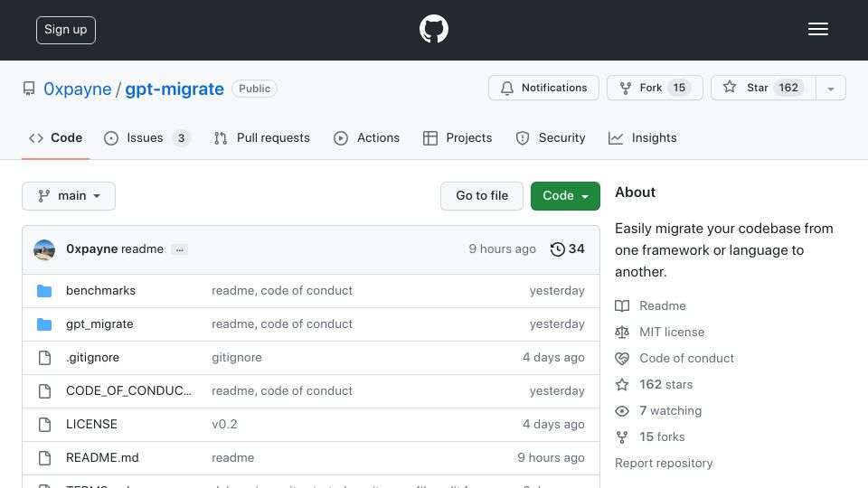The width and height of the screenshot is (868, 488).
Task: Click the eye icon beside 7 watching
Action: [622, 411]
